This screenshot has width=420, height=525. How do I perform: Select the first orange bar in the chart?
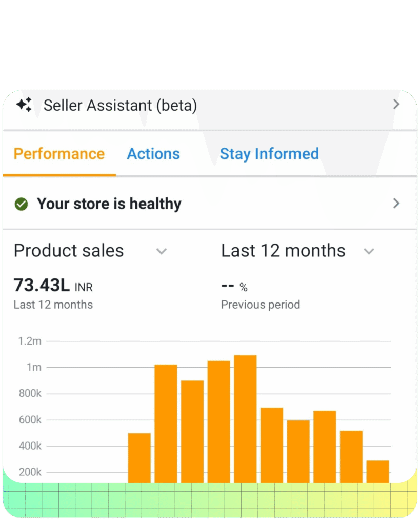pos(139,458)
